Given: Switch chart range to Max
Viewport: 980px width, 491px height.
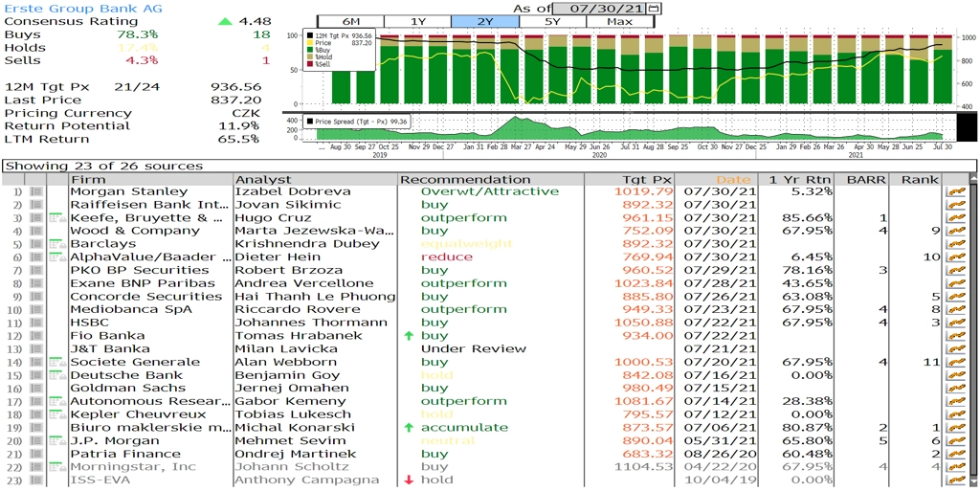Looking at the screenshot, I should click(619, 21).
